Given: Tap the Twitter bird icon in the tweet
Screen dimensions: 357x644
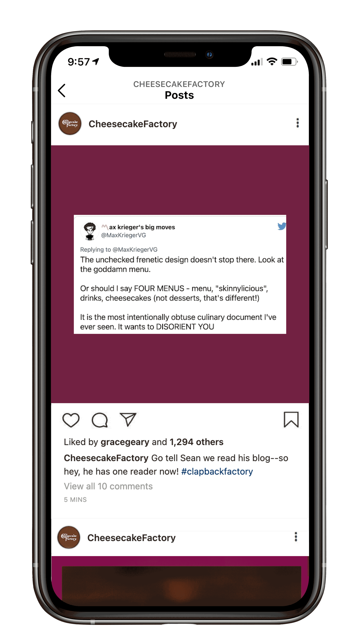Looking at the screenshot, I should pyautogui.click(x=281, y=226).
